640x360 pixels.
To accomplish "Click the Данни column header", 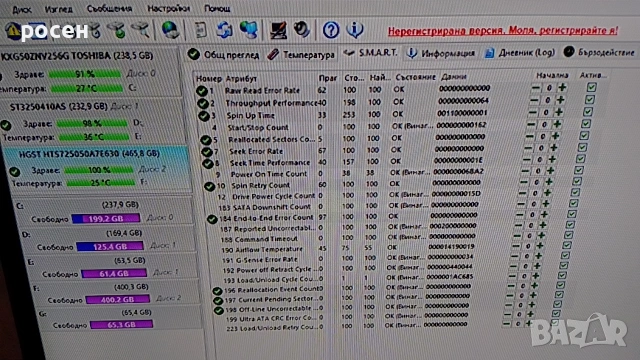I will (x=453, y=77).
